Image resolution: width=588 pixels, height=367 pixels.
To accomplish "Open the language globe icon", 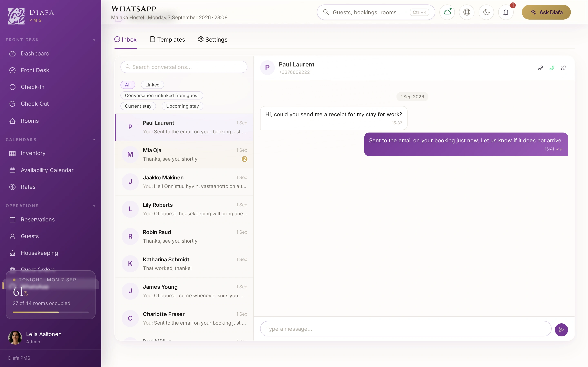I will coord(467,12).
